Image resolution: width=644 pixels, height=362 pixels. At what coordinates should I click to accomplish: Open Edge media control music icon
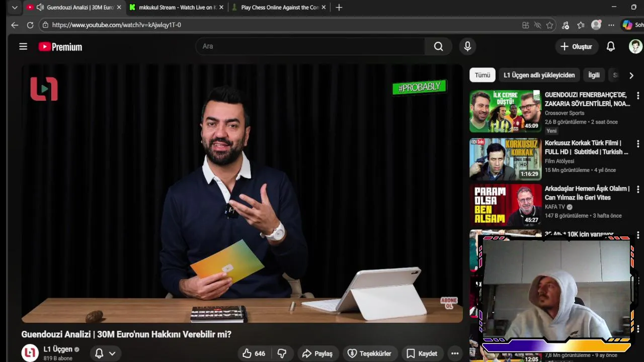pos(566,25)
